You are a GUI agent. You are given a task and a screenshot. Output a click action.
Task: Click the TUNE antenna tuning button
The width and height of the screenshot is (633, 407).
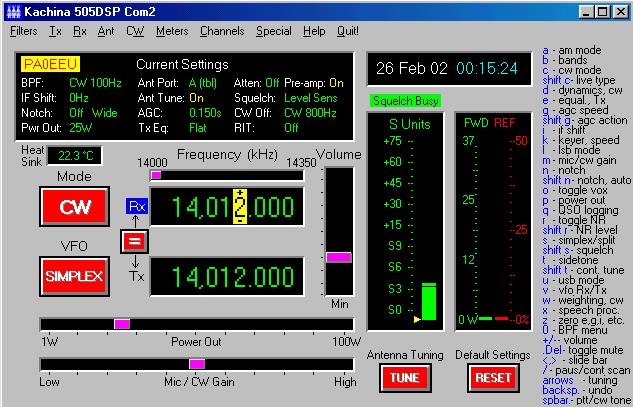coord(405,378)
